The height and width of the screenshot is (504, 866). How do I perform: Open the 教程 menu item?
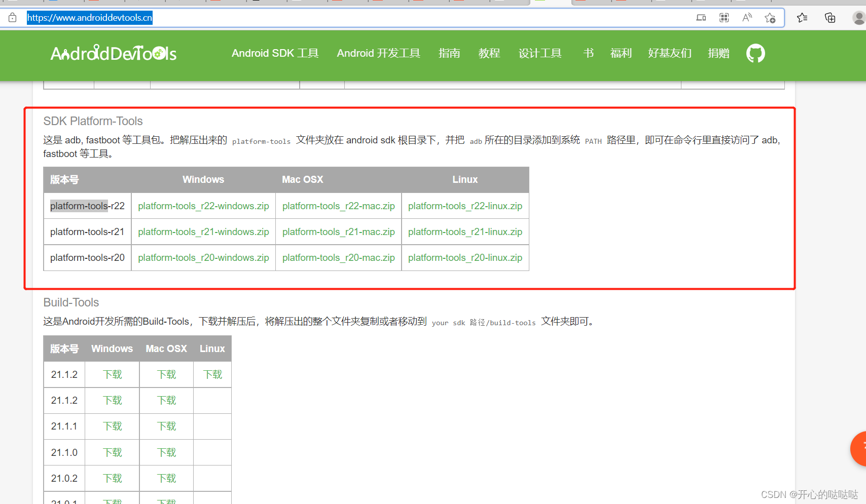click(x=489, y=53)
